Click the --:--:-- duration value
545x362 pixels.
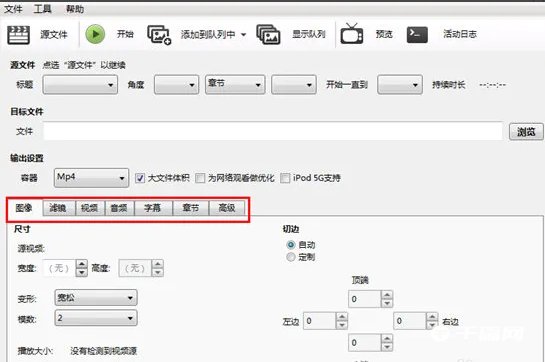(x=493, y=85)
